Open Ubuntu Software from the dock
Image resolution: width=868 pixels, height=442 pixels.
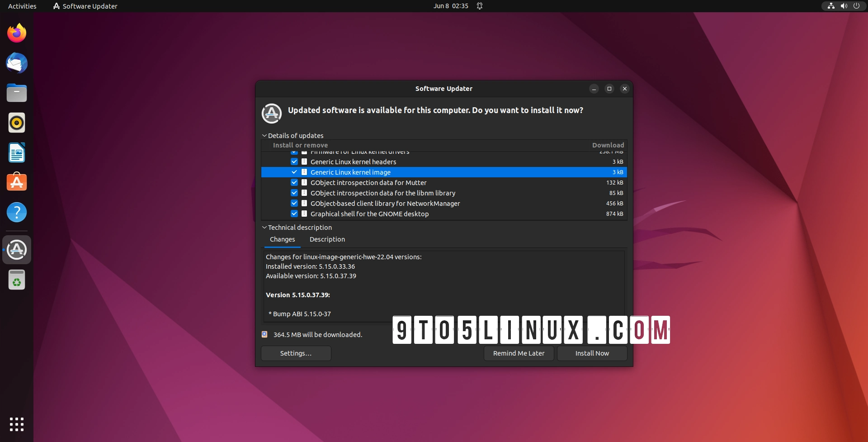coord(16,182)
